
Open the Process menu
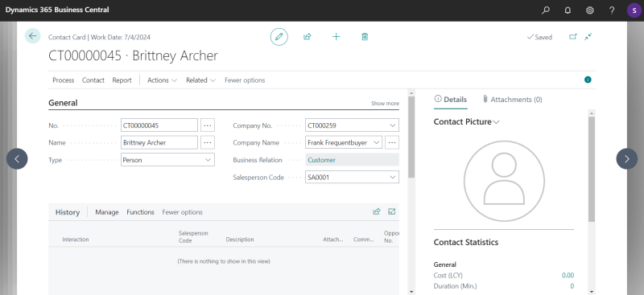[x=64, y=80]
